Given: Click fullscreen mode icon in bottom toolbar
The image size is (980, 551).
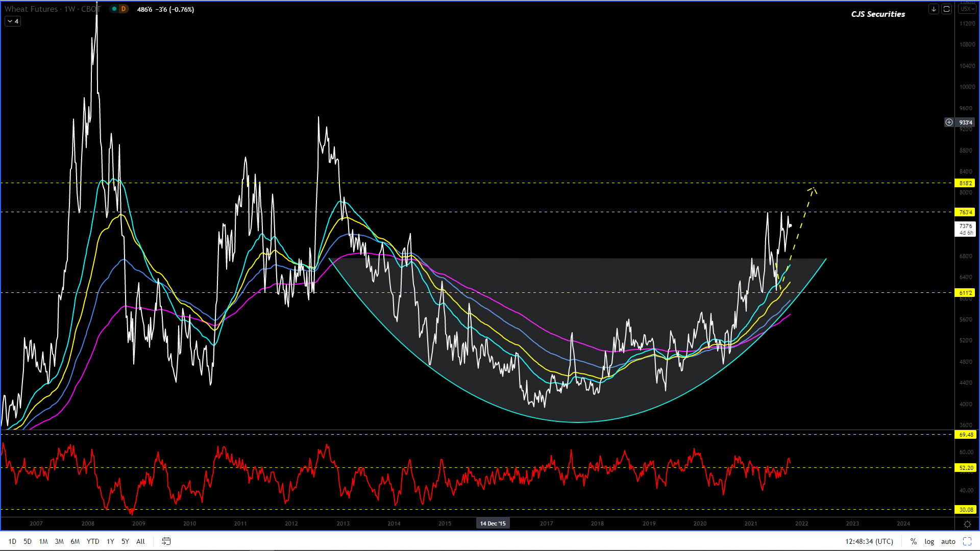Looking at the screenshot, I should click(x=967, y=541).
